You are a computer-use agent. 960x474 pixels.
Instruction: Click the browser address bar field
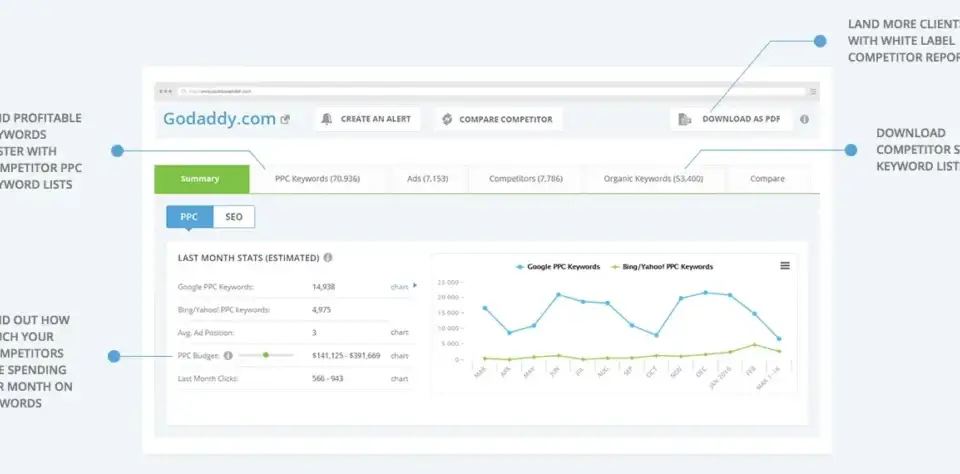(x=491, y=91)
